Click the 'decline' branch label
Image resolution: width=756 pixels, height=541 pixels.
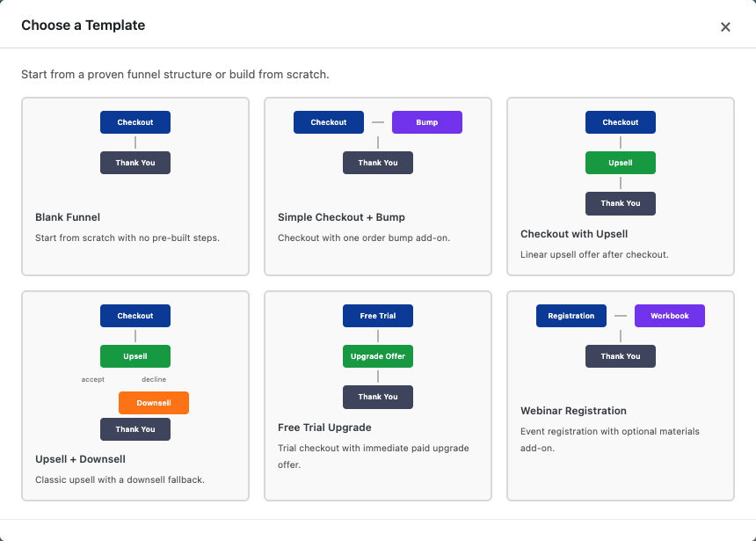(153, 379)
